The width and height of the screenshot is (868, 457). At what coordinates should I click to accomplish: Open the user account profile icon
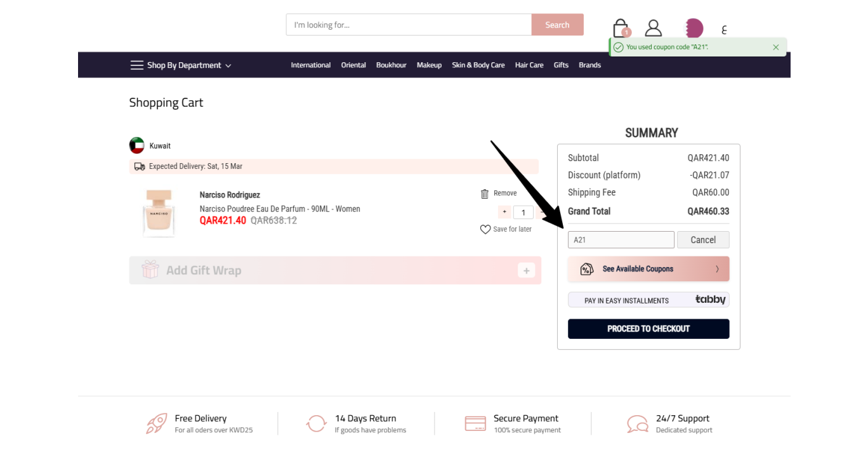click(653, 28)
